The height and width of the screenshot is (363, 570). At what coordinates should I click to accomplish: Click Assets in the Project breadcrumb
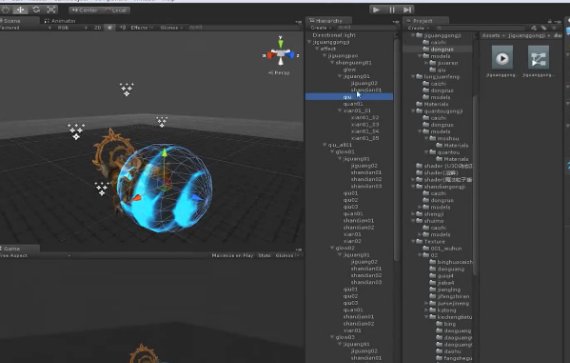[x=491, y=35]
